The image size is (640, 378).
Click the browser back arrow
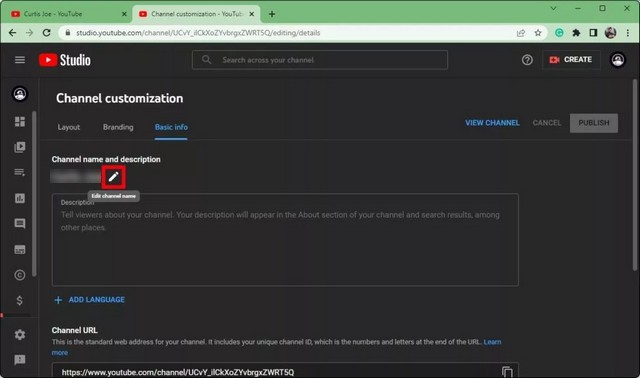(12, 33)
